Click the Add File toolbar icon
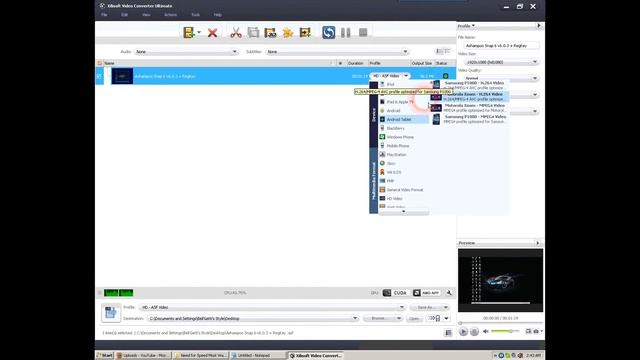Image resolution: width=640 pixels, height=360 pixels. (189, 33)
